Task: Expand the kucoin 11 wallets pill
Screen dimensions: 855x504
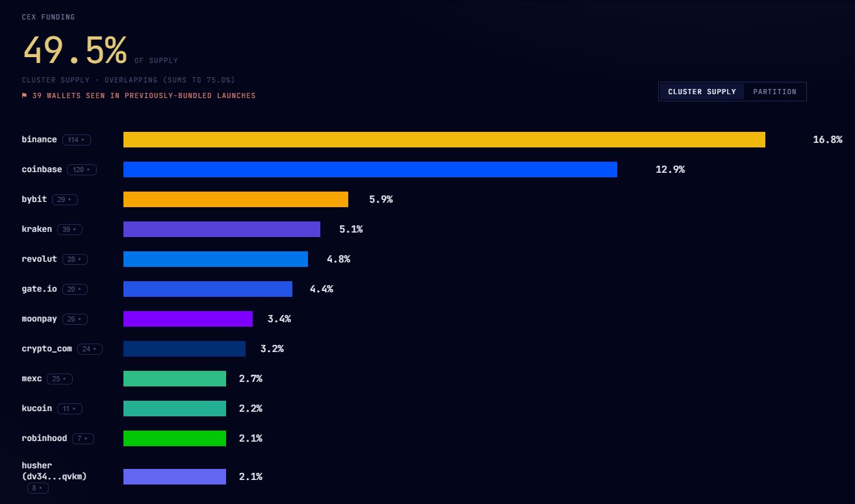Action: coord(70,409)
